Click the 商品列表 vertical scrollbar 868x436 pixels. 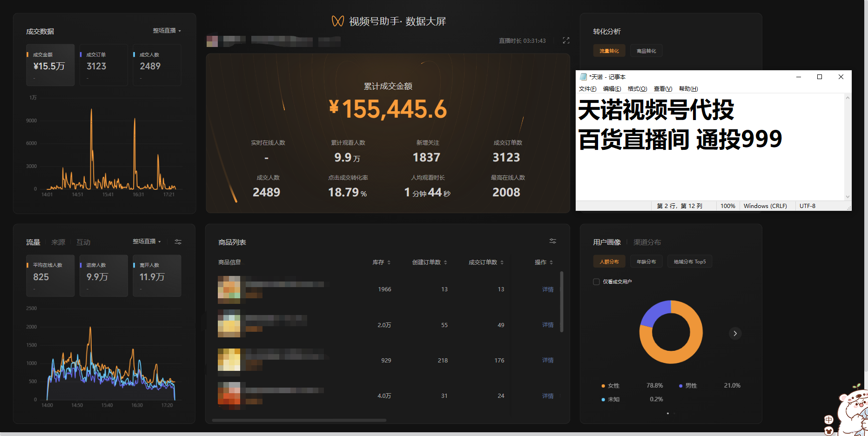(x=562, y=302)
